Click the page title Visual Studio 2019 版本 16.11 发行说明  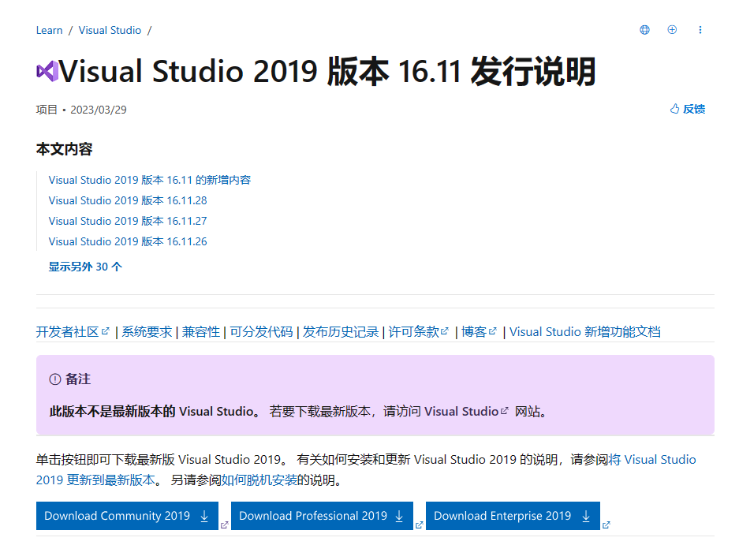pos(327,72)
